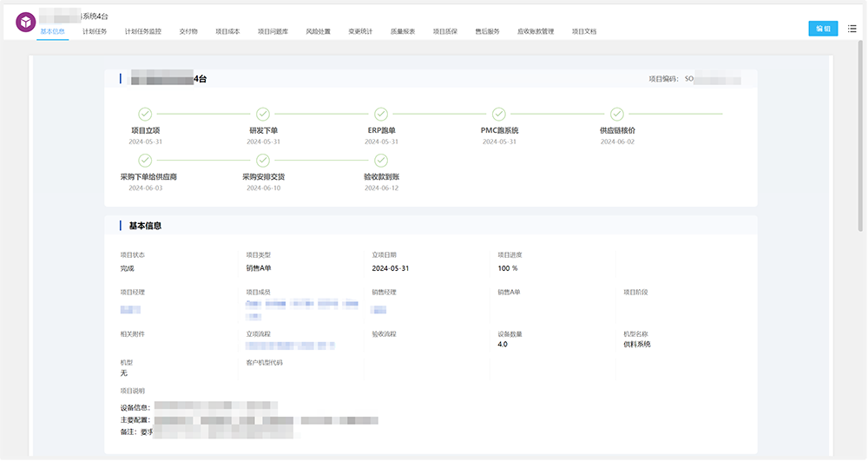This screenshot has width=868, height=461.
Task: Click the 项目立项 step label
Action: [x=145, y=130]
